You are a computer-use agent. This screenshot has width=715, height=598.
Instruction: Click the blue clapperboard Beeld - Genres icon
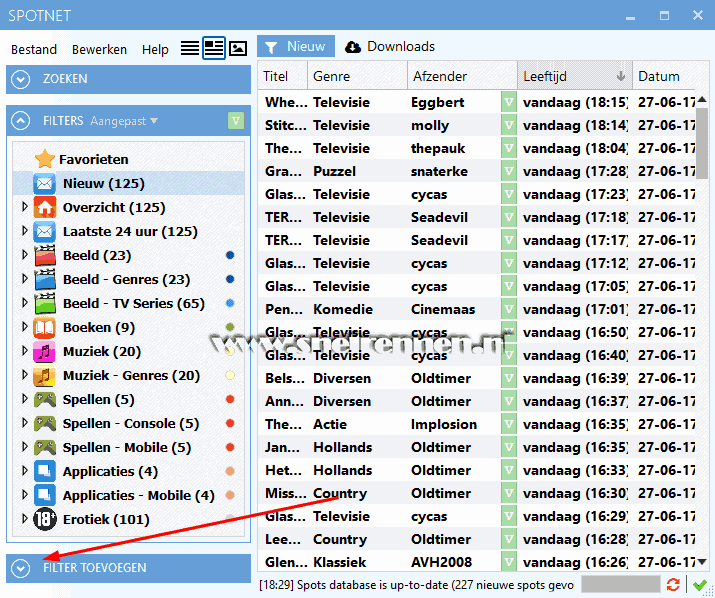coord(45,280)
